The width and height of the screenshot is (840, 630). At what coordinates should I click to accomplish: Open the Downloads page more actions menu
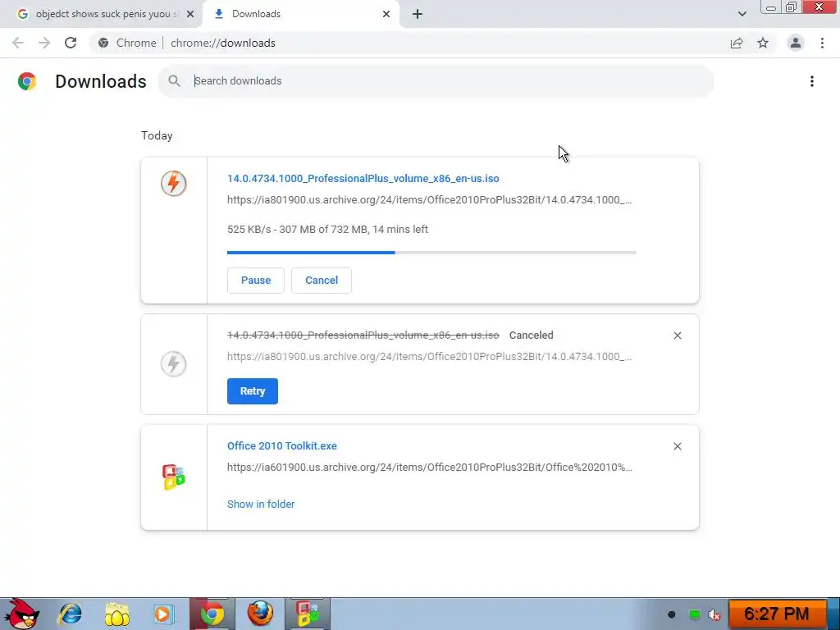pyautogui.click(x=812, y=81)
